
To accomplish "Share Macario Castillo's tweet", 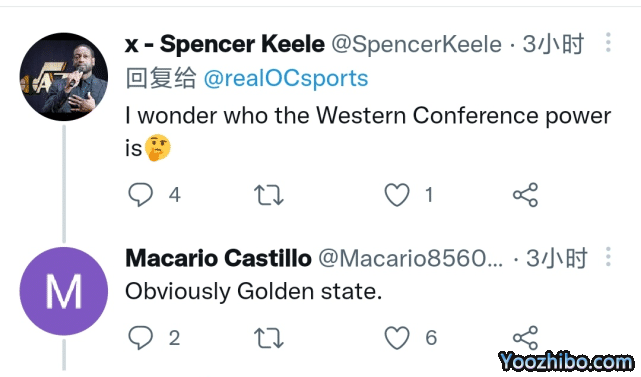I will (525, 338).
